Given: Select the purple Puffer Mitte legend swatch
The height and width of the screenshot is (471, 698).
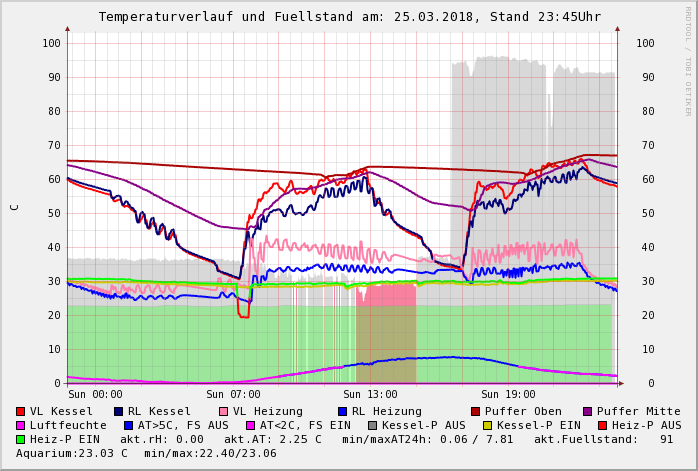Looking at the screenshot, I should tap(588, 411).
